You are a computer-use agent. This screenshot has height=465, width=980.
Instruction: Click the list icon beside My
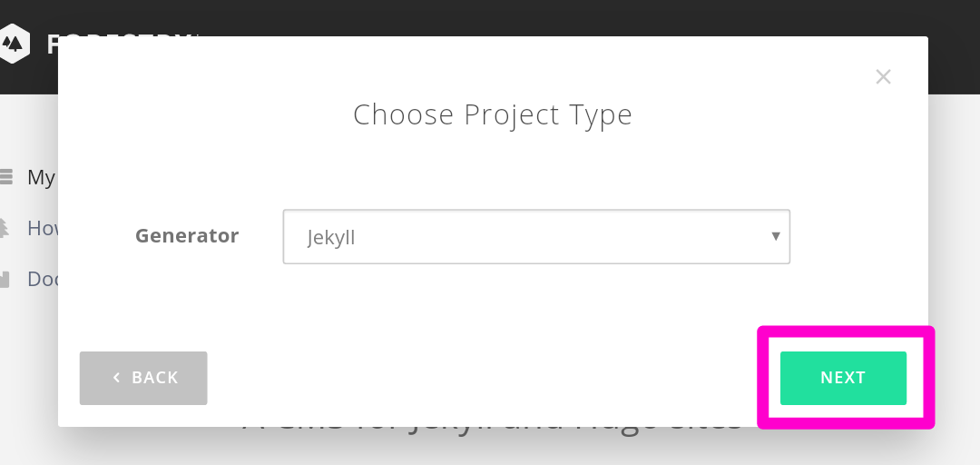pos(5,176)
